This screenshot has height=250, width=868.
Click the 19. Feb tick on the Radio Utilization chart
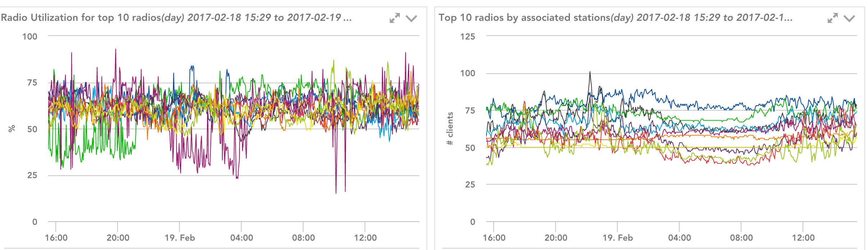click(180, 237)
